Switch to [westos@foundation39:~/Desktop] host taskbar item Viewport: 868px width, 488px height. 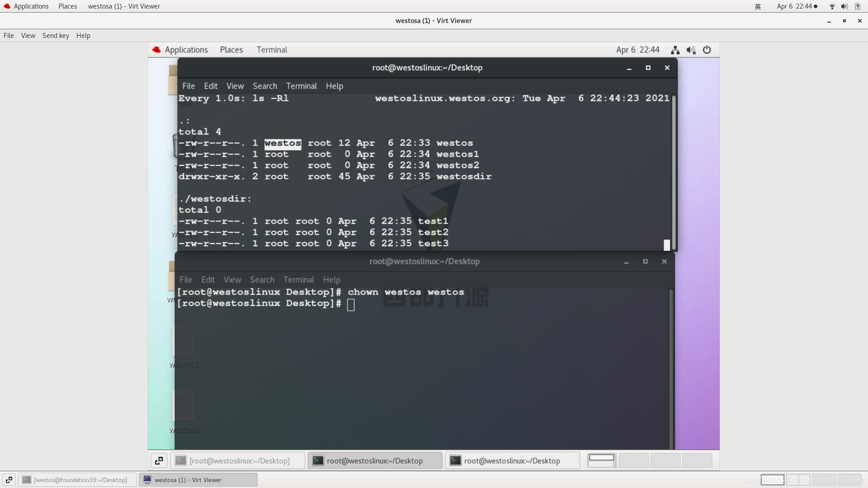coord(77,480)
